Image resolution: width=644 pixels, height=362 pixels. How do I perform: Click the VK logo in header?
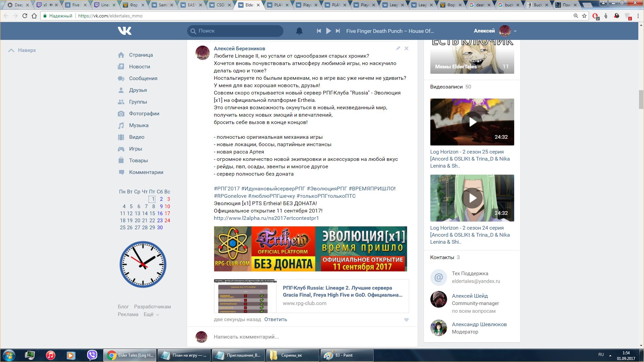(124, 31)
